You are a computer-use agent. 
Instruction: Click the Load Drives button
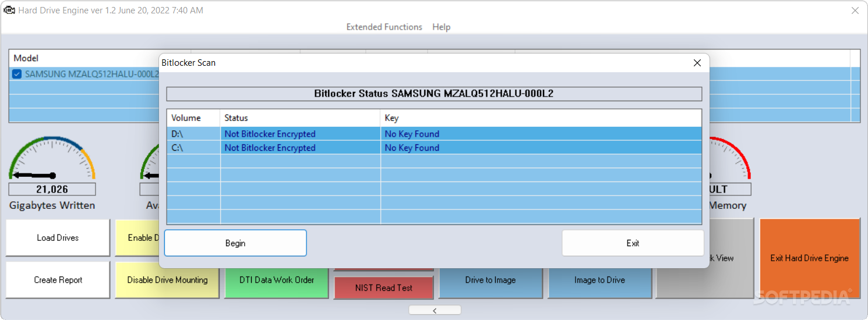(x=58, y=237)
